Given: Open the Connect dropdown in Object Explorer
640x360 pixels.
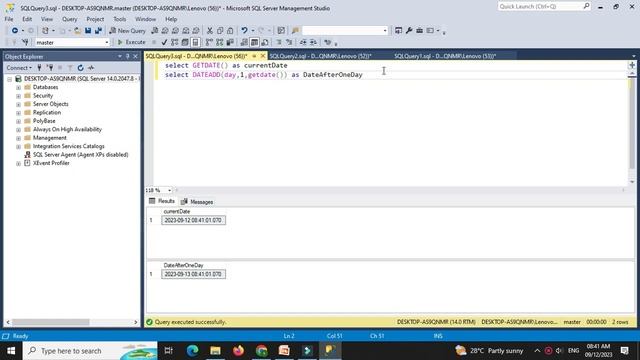Looking at the screenshot, I should 19,68.
